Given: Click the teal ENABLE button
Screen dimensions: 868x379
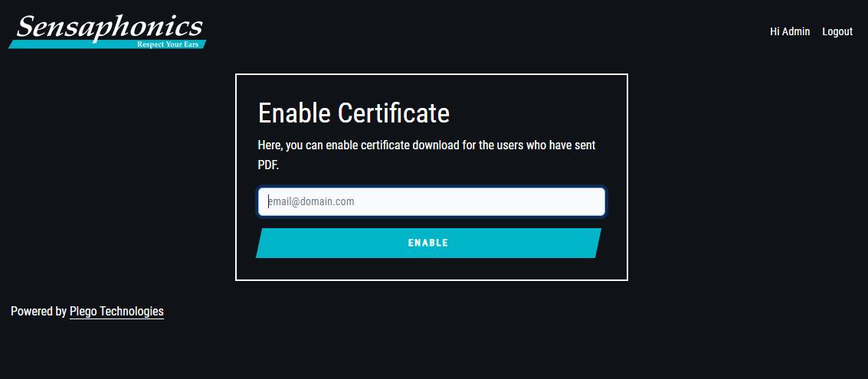Looking at the screenshot, I should click(428, 243).
